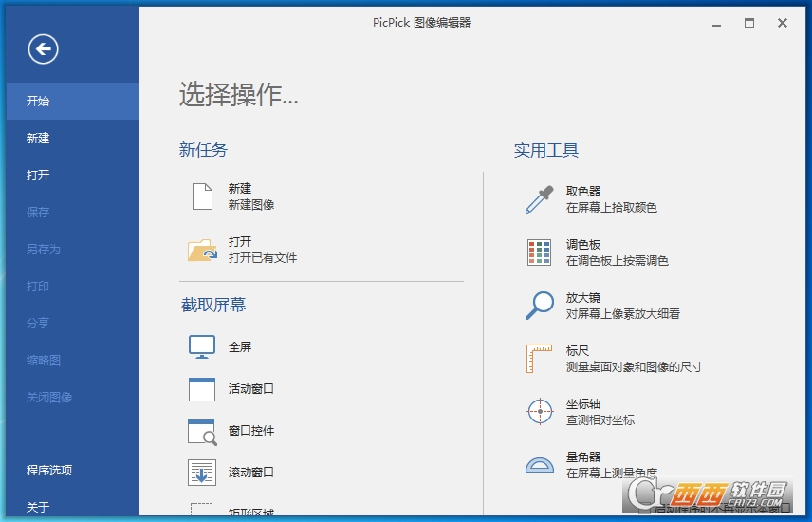The image size is (812, 522).
Task: Click 打印 in the sidebar
Action: click(73, 286)
